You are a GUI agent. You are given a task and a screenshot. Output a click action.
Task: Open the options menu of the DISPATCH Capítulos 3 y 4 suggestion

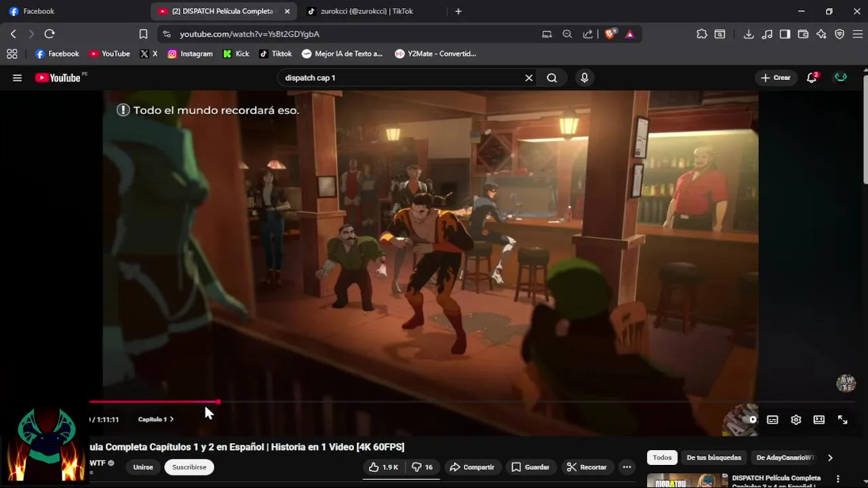[838, 479]
